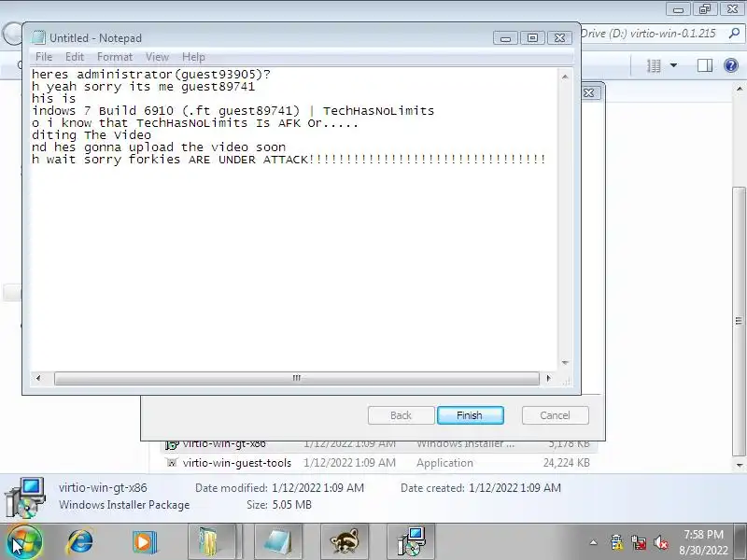Open the raccoon app on the taskbar
This screenshot has height=560, width=747.
[x=345, y=542]
